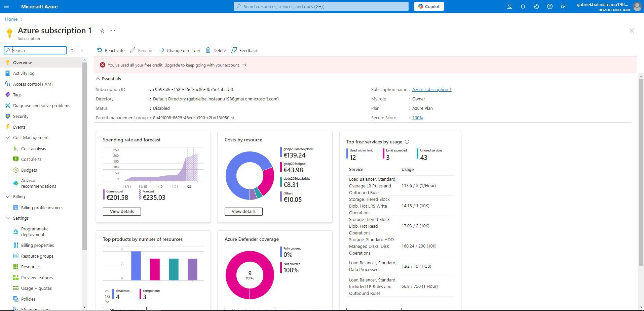
Task: Close the subscription blade with X
Action: pos(632,31)
